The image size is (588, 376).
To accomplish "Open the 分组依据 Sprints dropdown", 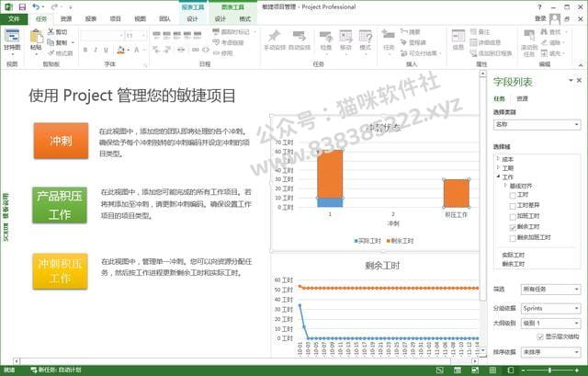I will coord(550,309).
